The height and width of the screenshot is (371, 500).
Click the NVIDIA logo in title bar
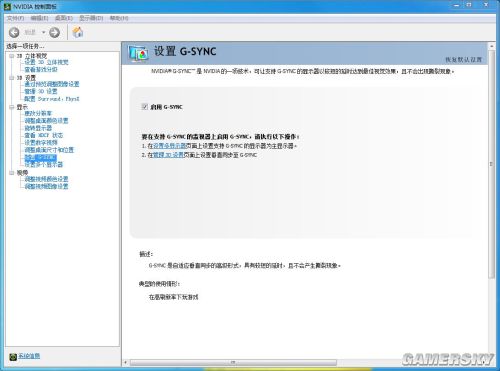click(7, 6)
